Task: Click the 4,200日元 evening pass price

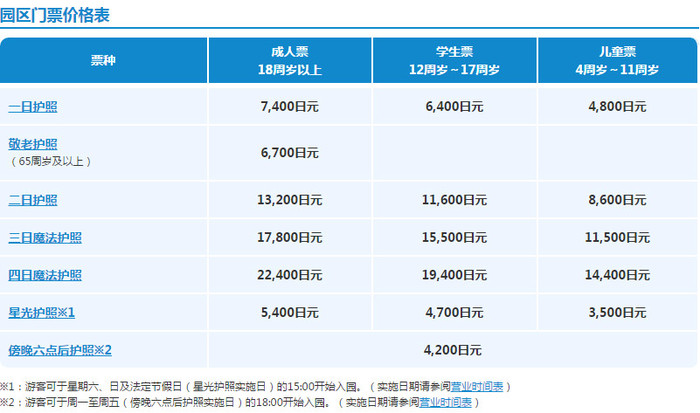Action: pos(453,350)
